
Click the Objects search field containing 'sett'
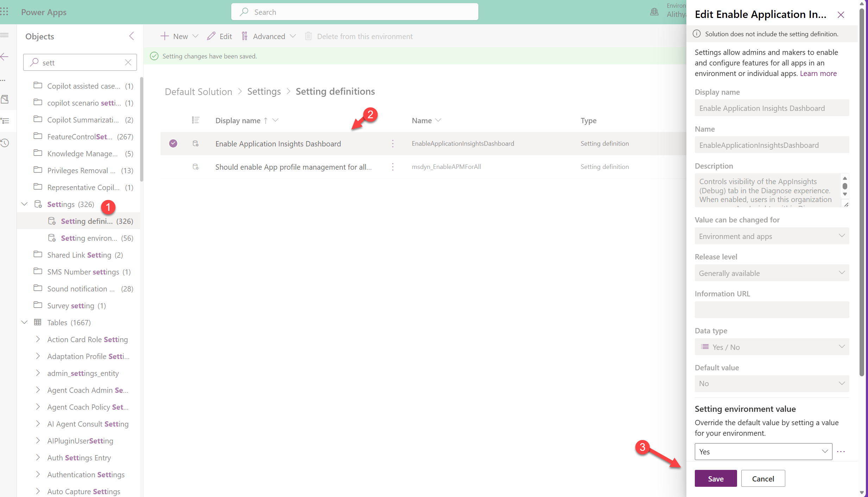(80, 62)
